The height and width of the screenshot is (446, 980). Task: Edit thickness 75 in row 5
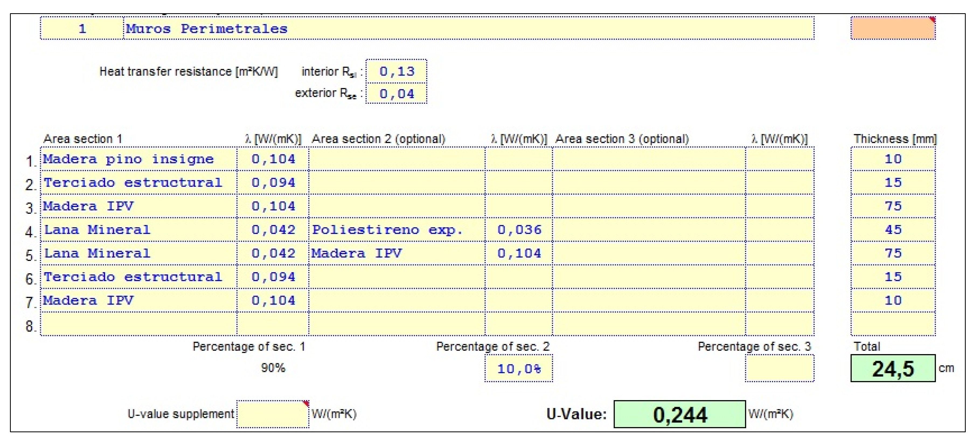[893, 253]
